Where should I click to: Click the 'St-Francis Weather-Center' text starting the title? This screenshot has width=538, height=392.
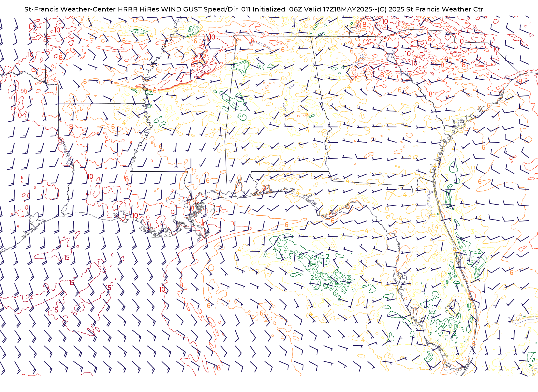coord(70,9)
